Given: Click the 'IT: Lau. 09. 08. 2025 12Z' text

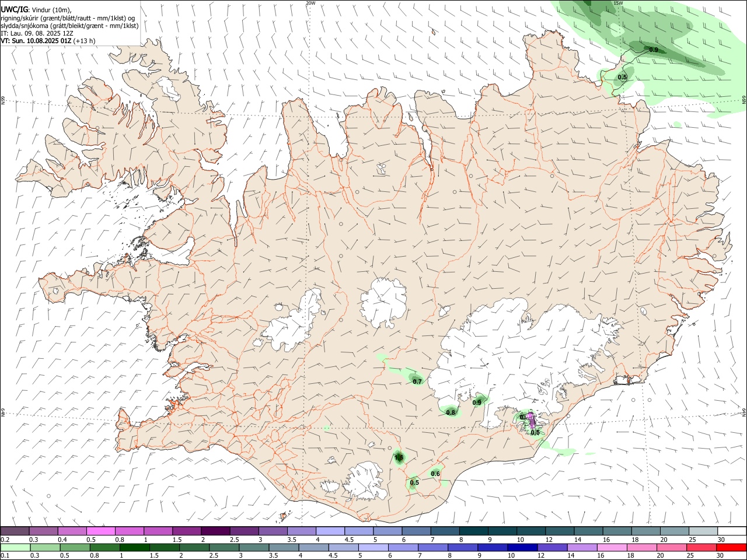Looking at the screenshot, I should [x=37, y=33].
